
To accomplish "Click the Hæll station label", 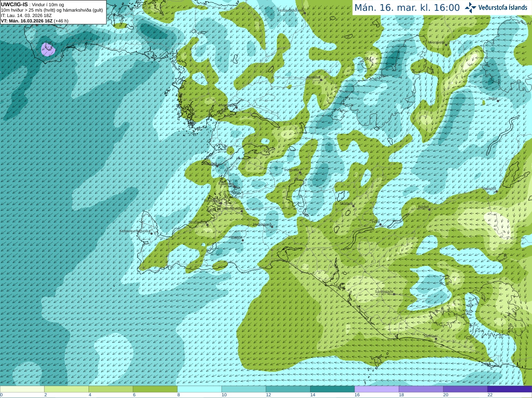I will click(x=376, y=222).
